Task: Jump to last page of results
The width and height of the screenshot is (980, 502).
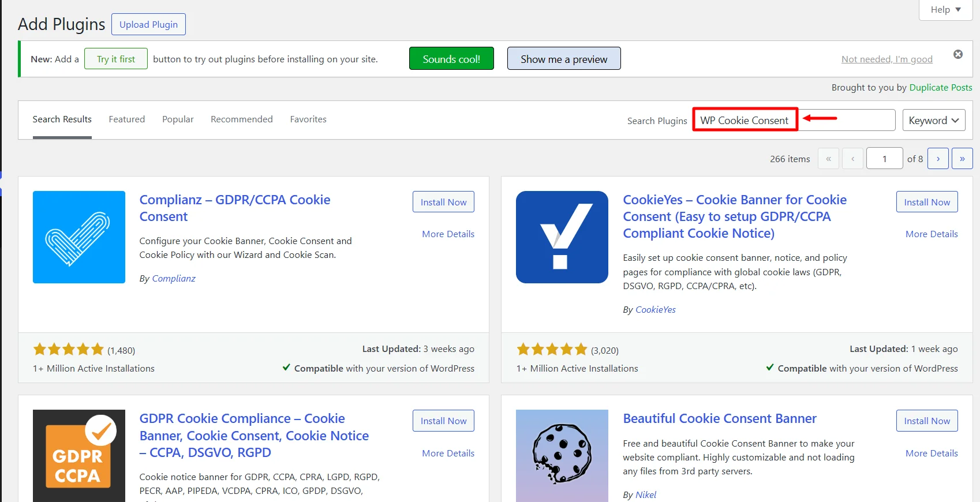Action: click(962, 159)
